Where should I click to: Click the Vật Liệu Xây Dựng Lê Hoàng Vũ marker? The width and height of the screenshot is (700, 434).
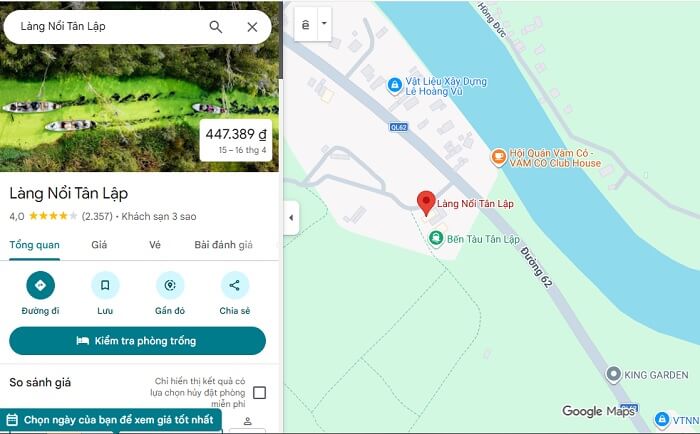pyautogui.click(x=394, y=85)
